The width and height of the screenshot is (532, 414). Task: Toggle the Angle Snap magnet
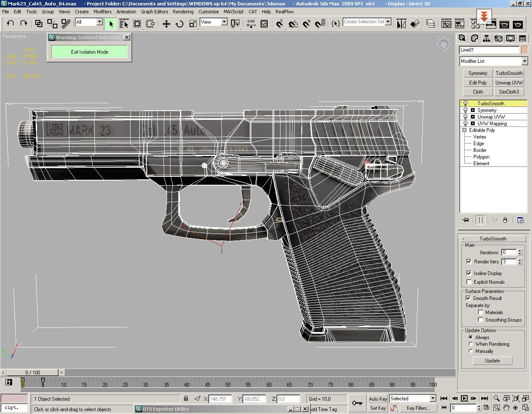[x=293, y=24]
